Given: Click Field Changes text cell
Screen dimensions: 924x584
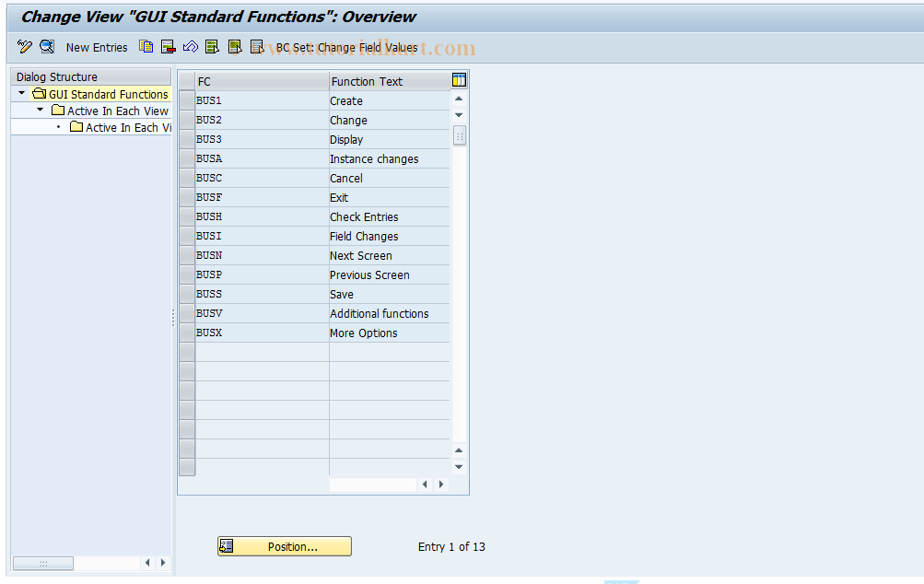Looking at the screenshot, I should coord(390,237).
